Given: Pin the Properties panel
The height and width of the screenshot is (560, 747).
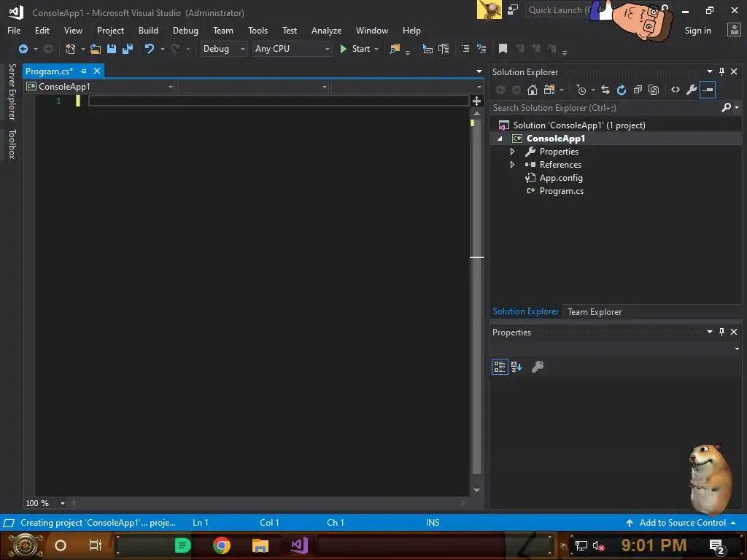Looking at the screenshot, I should tap(721, 332).
